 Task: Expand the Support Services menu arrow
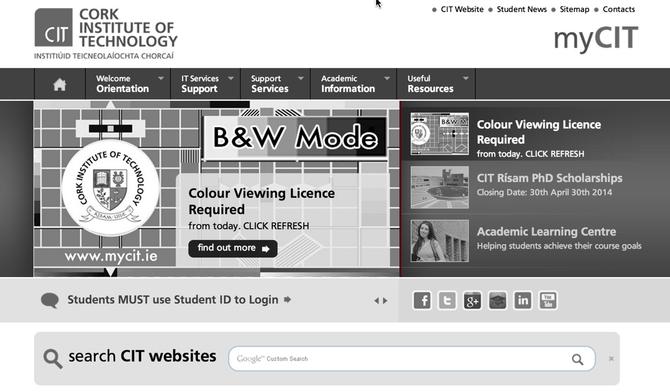(301, 78)
